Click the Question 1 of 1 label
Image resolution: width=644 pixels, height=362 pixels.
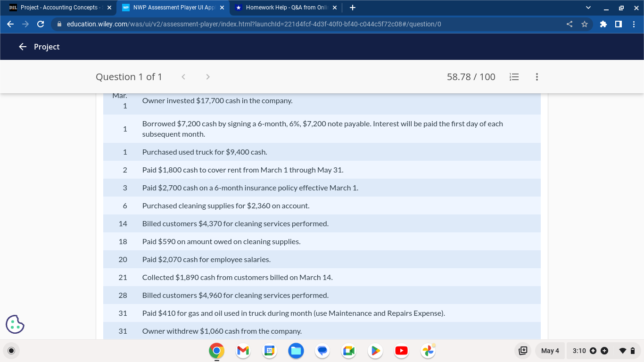pyautogui.click(x=129, y=77)
